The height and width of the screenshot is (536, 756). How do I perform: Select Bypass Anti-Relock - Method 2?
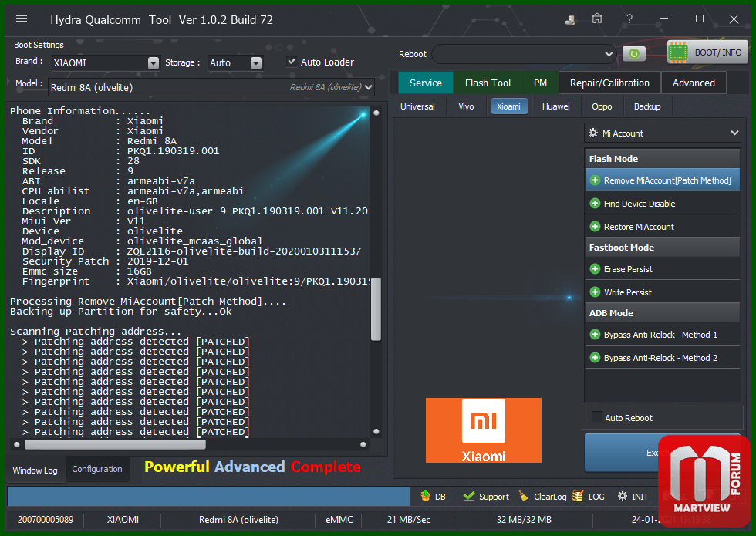[x=663, y=358]
